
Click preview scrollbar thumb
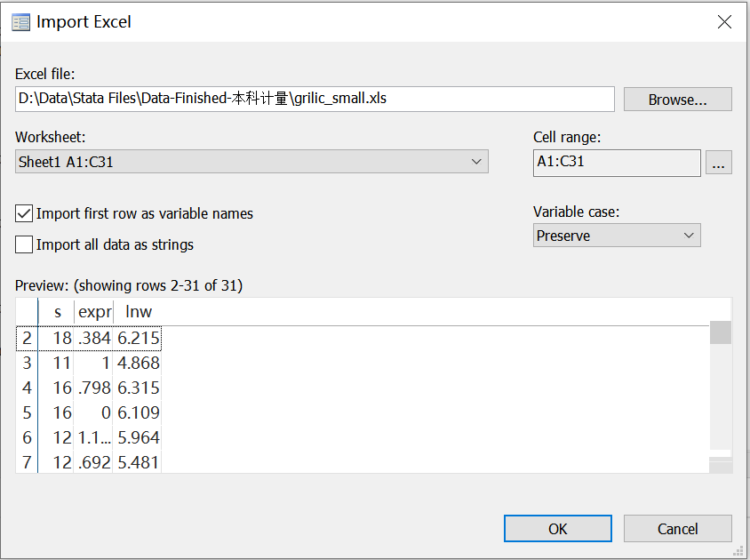721,332
